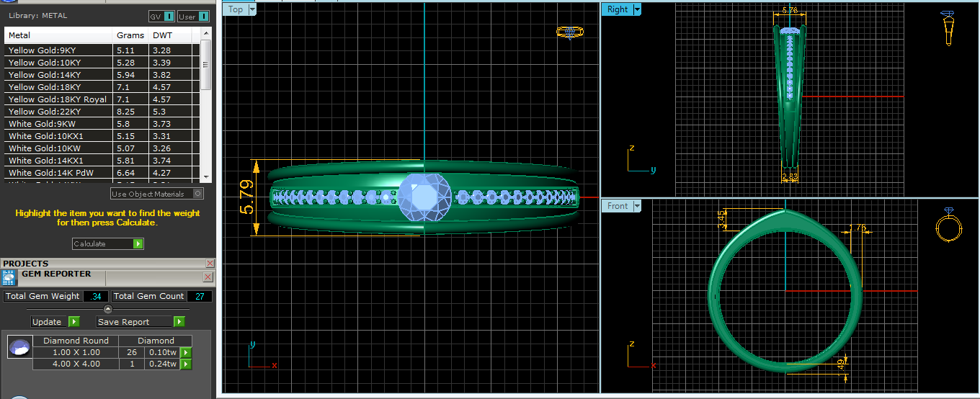Click the ring preview icon in Top viewport

570,32
